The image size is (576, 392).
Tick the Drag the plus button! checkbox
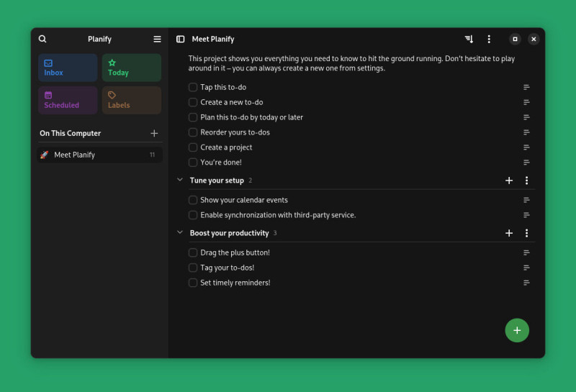[193, 253]
